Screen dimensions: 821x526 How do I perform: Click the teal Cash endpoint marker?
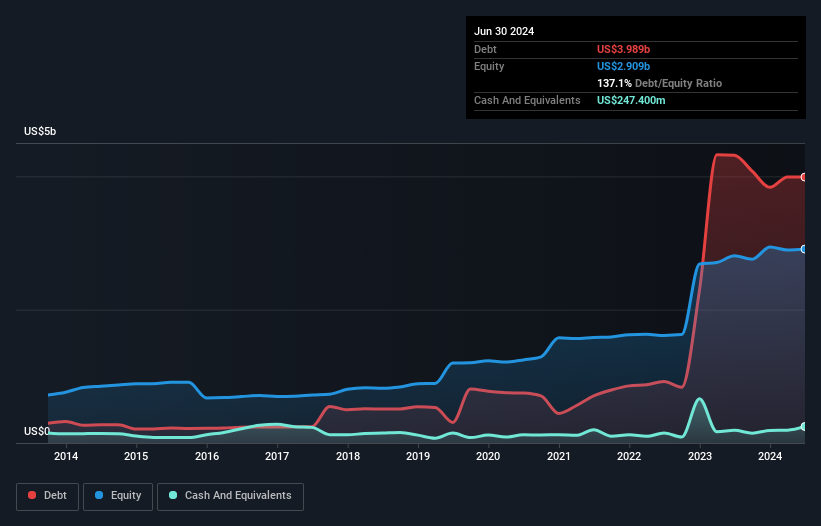[x=804, y=427]
